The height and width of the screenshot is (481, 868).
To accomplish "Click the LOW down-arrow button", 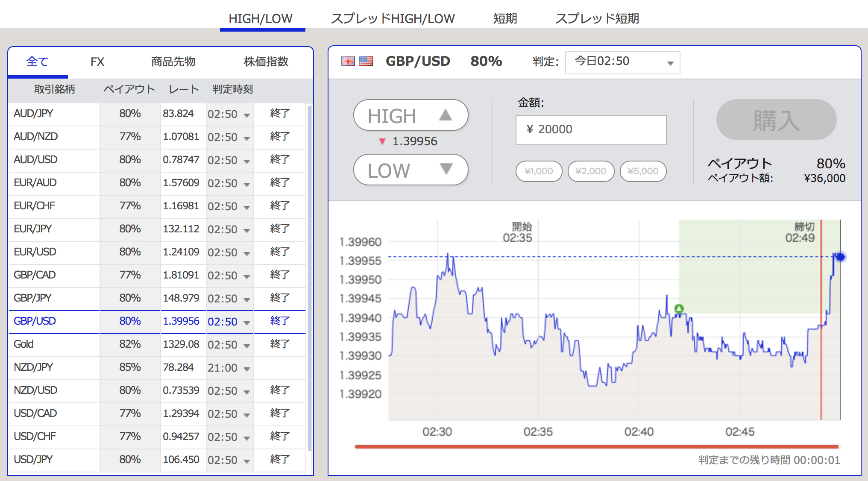I will coord(411,170).
